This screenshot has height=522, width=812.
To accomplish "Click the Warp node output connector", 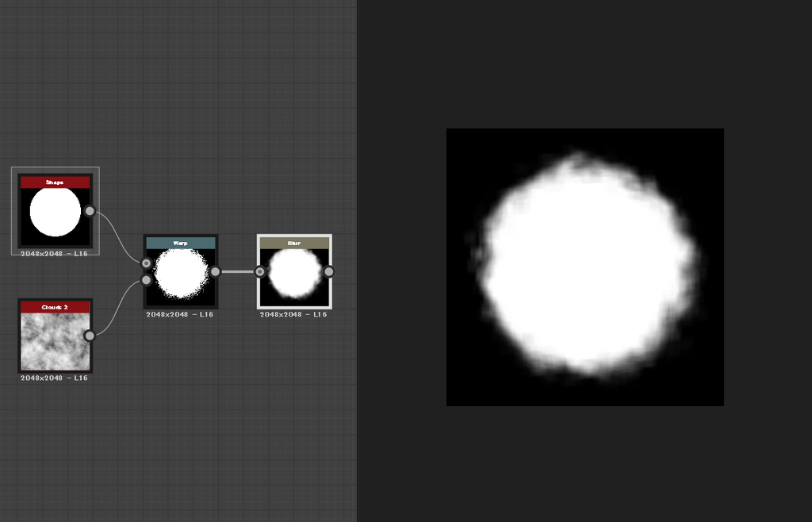I will (215, 272).
